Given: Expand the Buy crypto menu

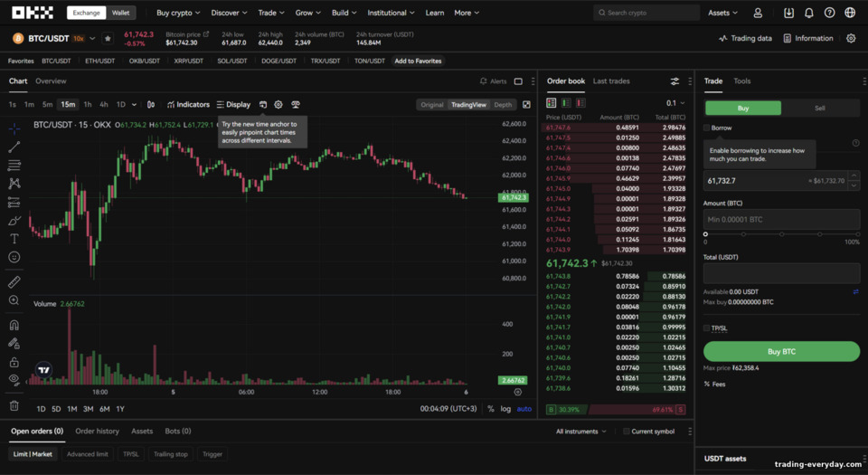Looking at the screenshot, I should tap(178, 13).
